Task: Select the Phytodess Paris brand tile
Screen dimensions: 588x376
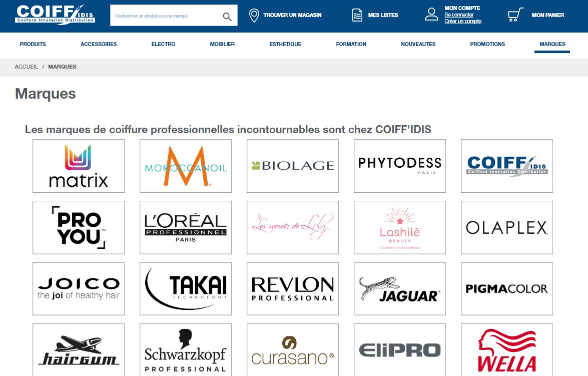Action: (400, 166)
